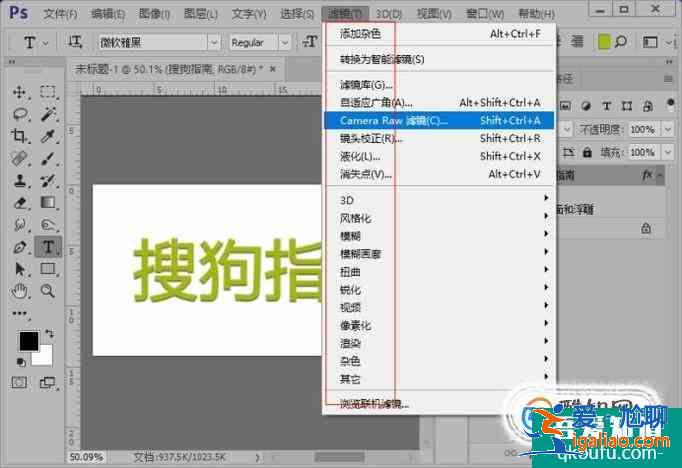Screen dimensions: 682x468
Task: Select the Rectangle shape tool
Action: [48, 269]
